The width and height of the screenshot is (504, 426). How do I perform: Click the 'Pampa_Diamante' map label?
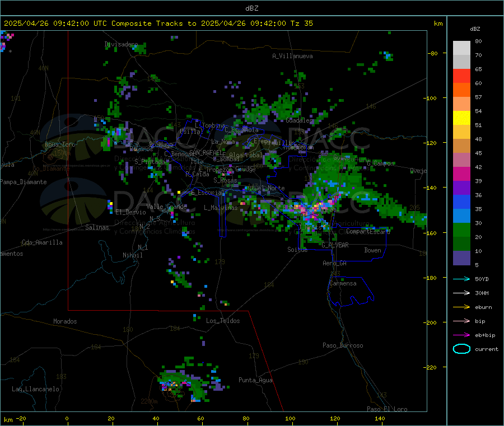[23, 182]
